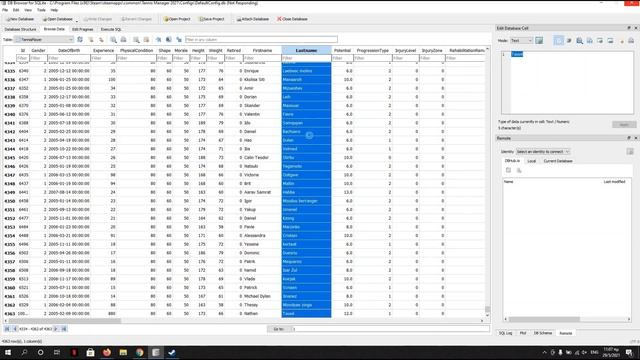Open the notification center icon
Viewport: 640px width, 360px height.
pyautogui.click(x=629, y=353)
